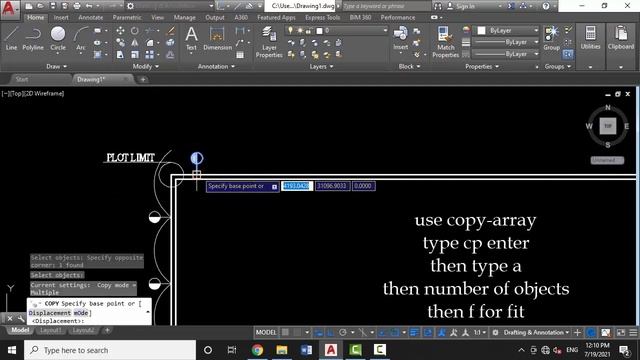Viewport: 640px width, 360px height.
Task: Click the Array tool icon
Action: click(149, 54)
